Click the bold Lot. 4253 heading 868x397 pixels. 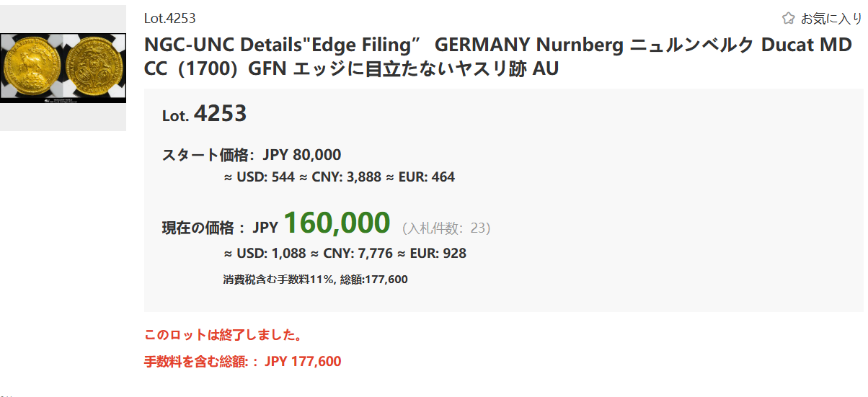pos(205,113)
